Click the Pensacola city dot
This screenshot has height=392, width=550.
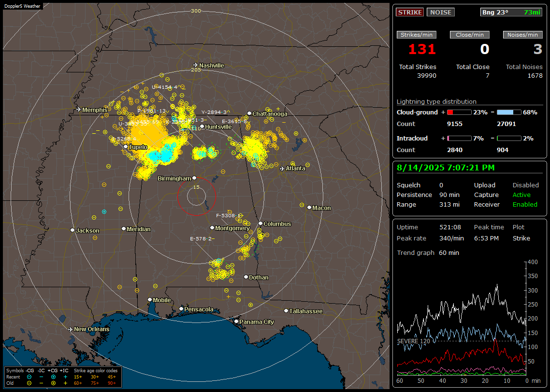[181, 309]
